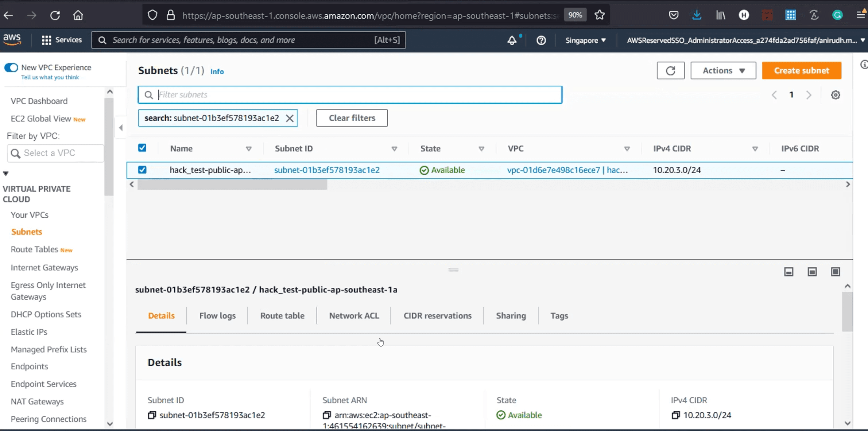Refresh the subnet list with the reload icon
Viewport: 868px width, 431px height.
[x=671, y=70]
